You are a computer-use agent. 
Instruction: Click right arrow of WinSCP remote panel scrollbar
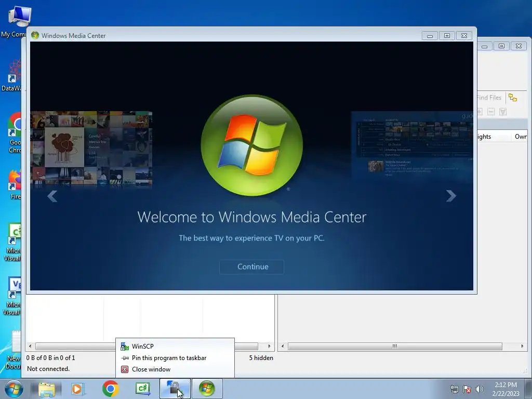(x=522, y=347)
